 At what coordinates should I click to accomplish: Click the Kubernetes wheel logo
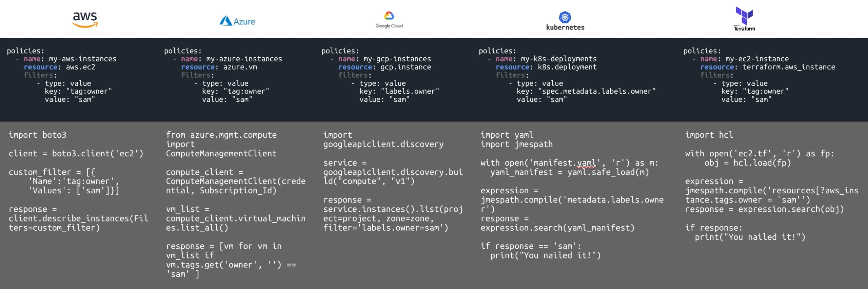[x=565, y=17]
